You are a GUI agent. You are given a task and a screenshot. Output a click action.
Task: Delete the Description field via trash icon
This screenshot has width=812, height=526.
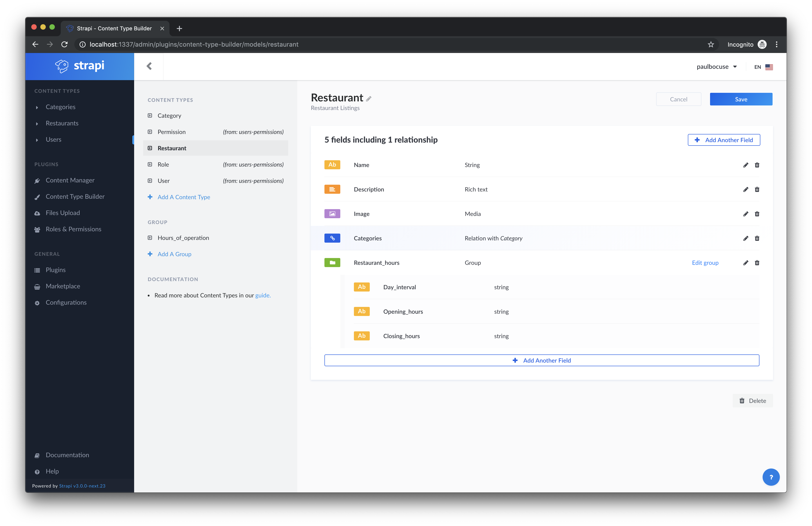tap(757, 189)
